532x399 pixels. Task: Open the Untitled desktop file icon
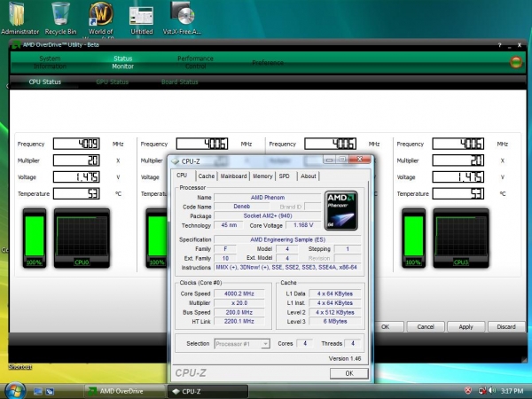141,16
